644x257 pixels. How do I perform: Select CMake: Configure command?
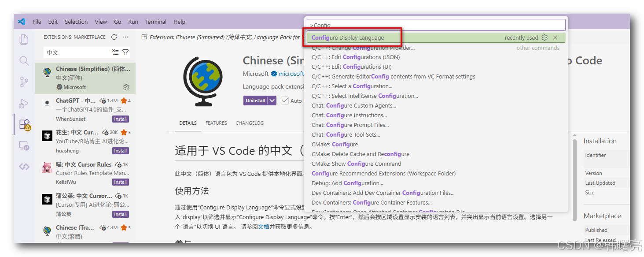(x=436, y=145)
